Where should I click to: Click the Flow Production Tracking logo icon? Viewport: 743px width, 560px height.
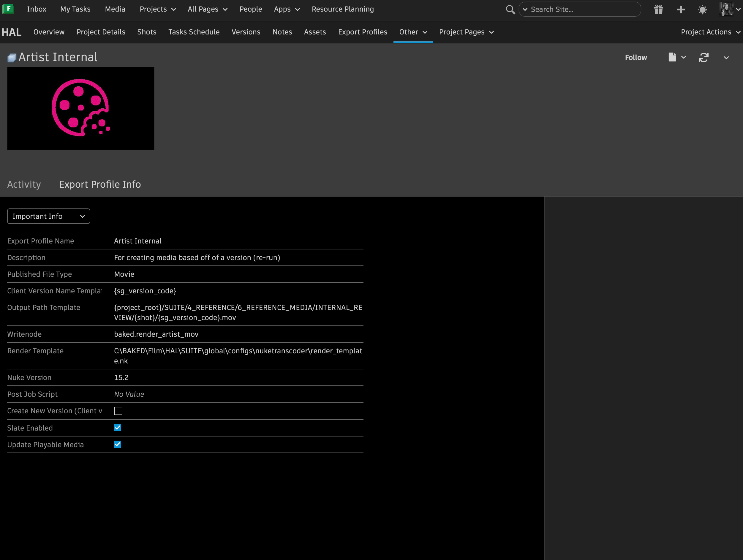click(x=8, y=9)
